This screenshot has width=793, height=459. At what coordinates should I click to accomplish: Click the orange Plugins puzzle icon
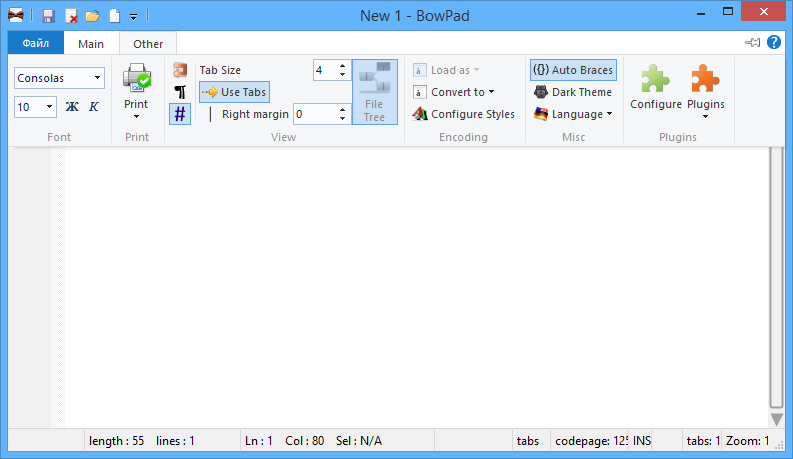click(706, 78)
